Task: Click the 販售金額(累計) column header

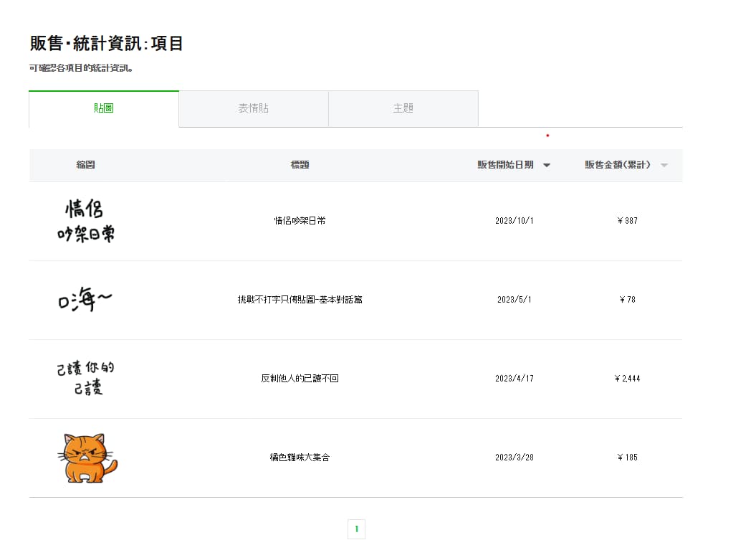Action: (x=618, y=165)
